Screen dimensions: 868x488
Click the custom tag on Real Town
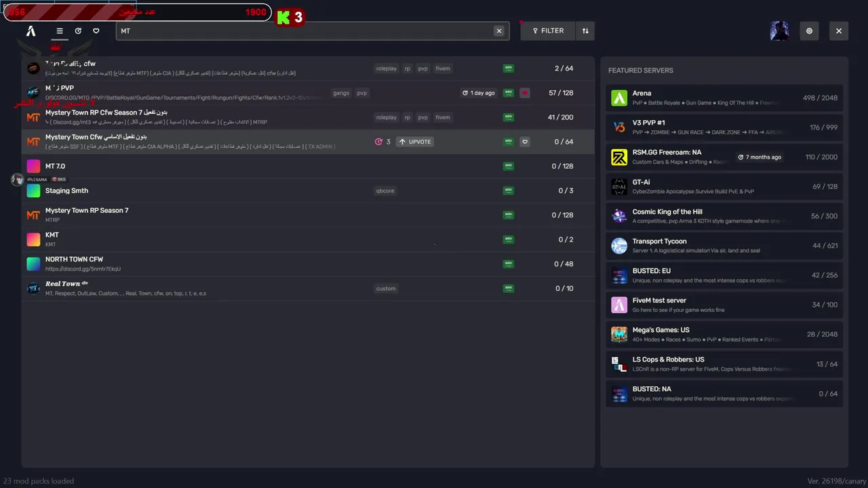[x=386, y=288]
